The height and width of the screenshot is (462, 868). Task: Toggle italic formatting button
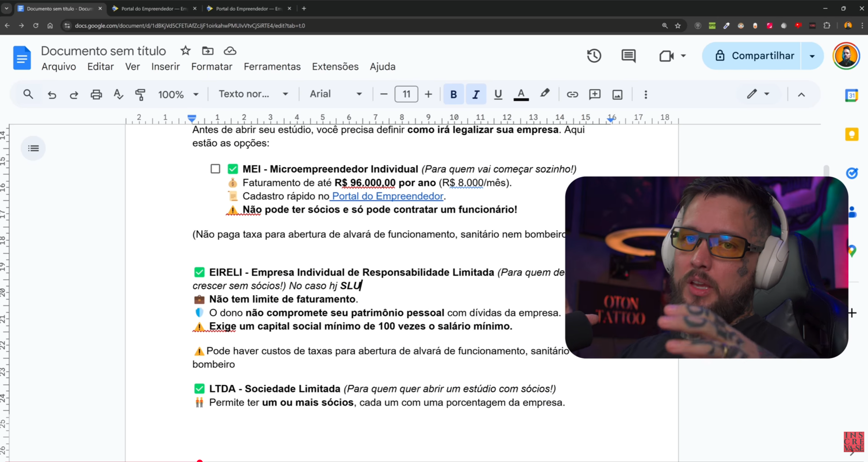476,94
